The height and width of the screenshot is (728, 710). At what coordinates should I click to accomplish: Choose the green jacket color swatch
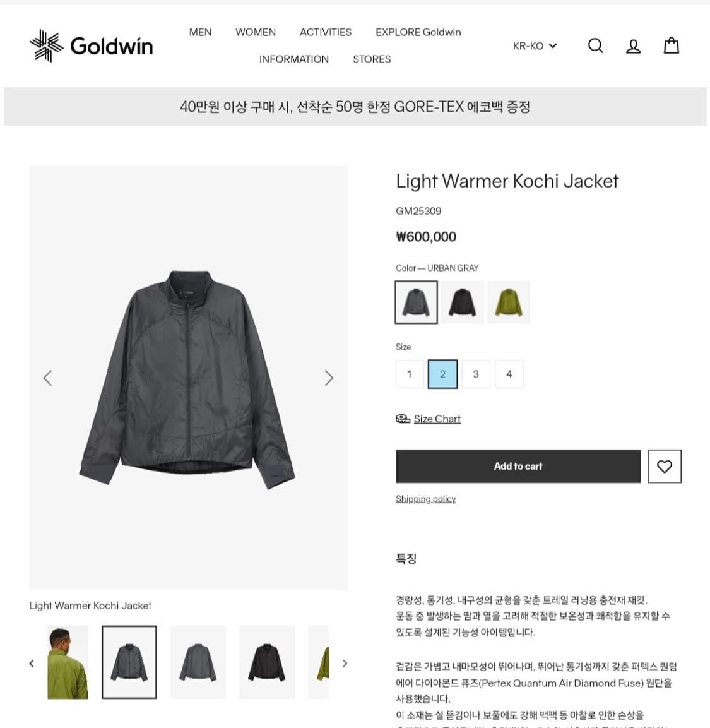(509, 302)
